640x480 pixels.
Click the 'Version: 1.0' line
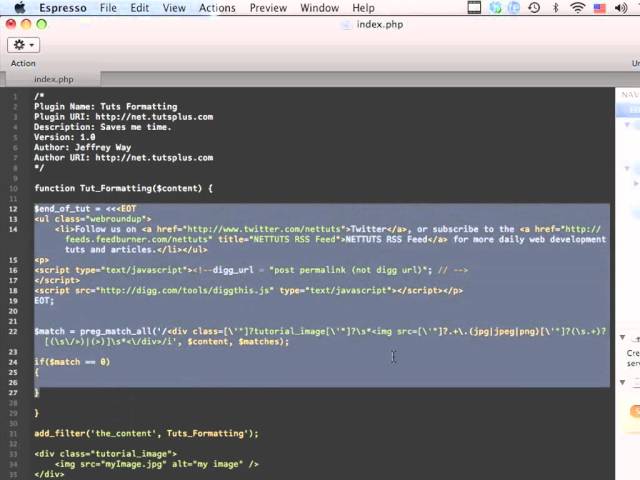click(64, 137)
